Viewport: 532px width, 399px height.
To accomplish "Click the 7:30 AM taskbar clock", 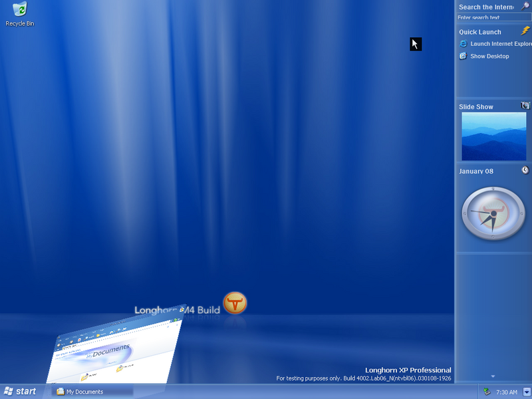I will 507,392.
